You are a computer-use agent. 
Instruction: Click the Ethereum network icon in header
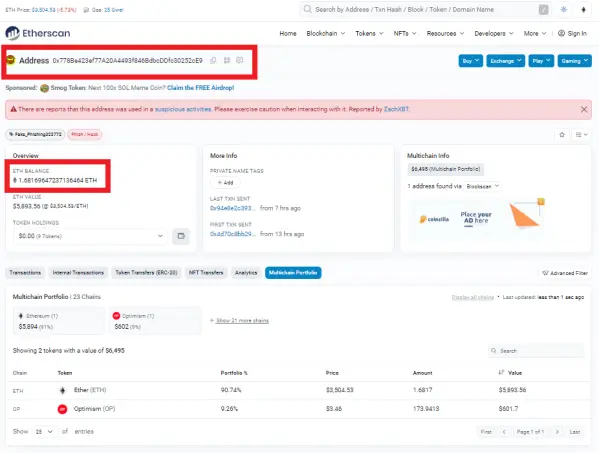[x=583, y=10]
